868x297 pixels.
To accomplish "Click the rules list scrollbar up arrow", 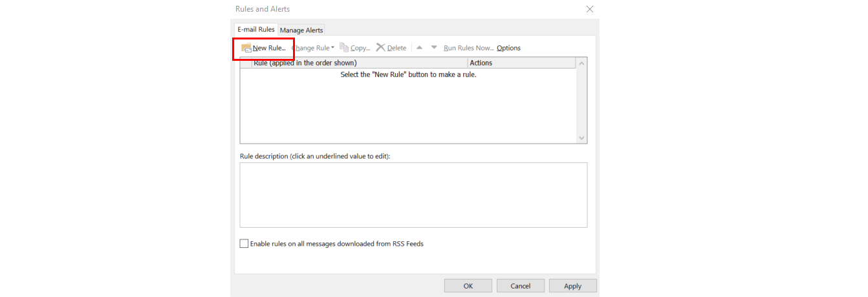I will 581,63.
